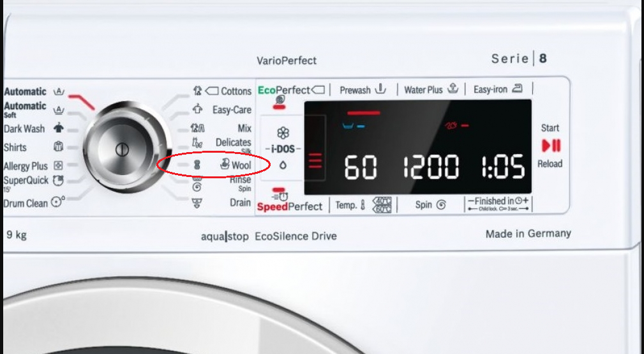Select the Cottons program label

[x=236, y=91]
